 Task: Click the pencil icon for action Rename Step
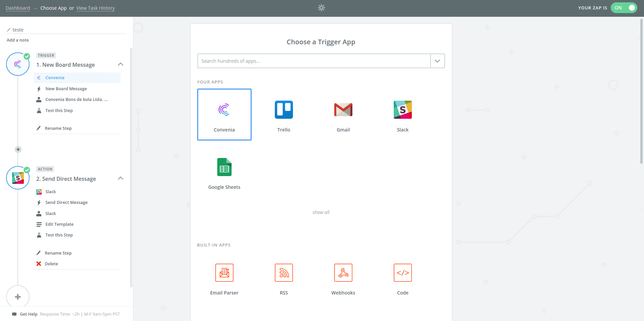[39, 253]
